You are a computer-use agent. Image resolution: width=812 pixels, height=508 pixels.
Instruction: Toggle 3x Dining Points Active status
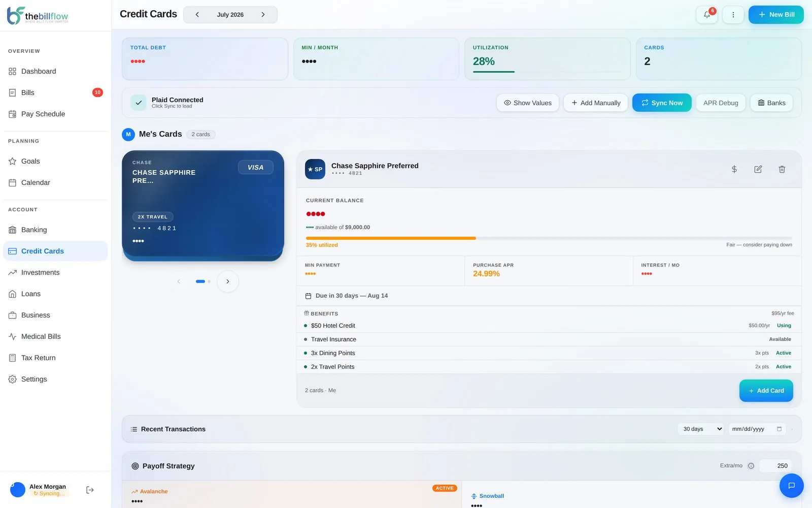click(x=784, y=353)
